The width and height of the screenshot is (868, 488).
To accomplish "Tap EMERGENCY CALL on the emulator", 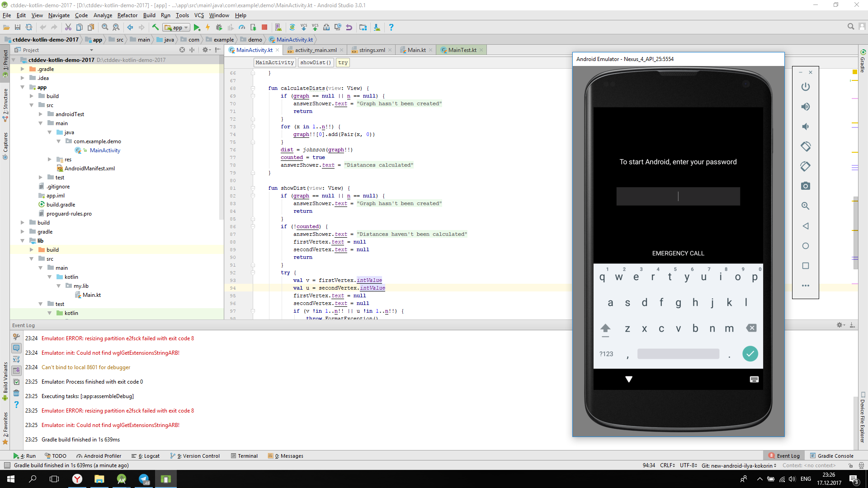I will (x=678, y=253).
